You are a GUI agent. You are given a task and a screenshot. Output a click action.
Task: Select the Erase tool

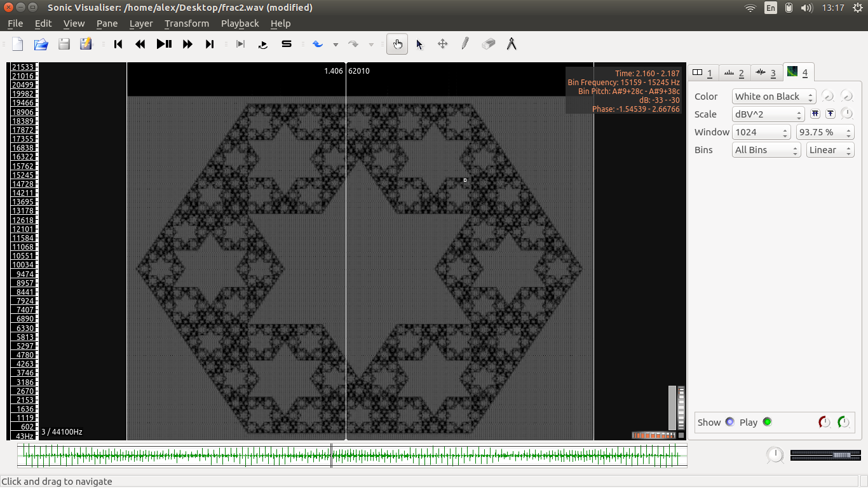[488, 44]
